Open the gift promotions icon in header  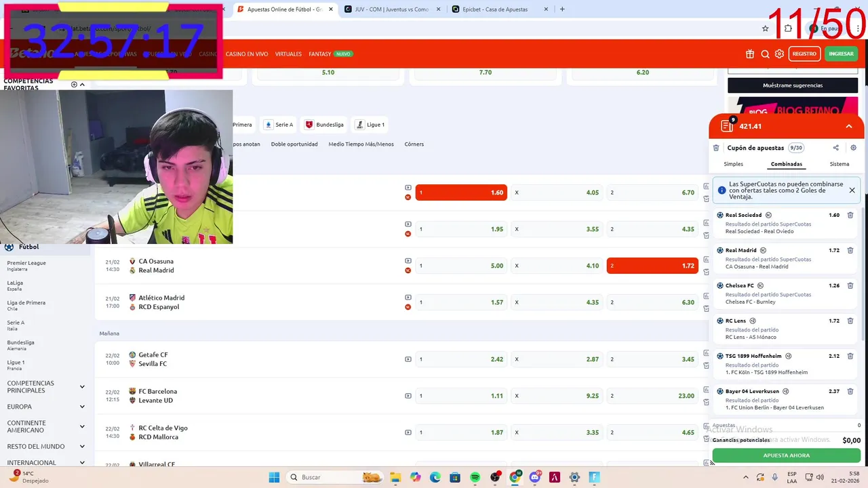coord(750,54)
